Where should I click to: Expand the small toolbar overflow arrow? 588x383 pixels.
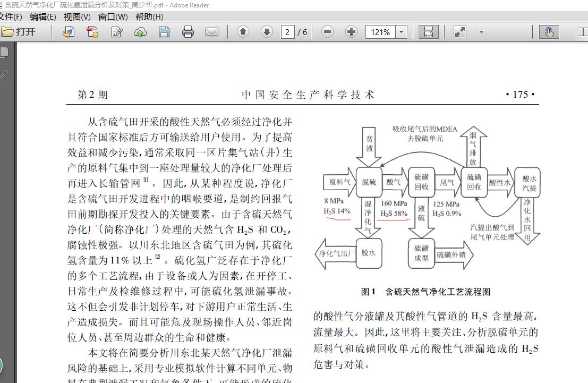481,32
